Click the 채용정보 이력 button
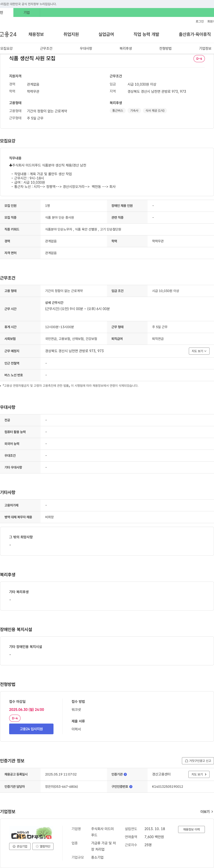Image resolution: width=214 pixels, height=868 pixels. click(191, 829)
